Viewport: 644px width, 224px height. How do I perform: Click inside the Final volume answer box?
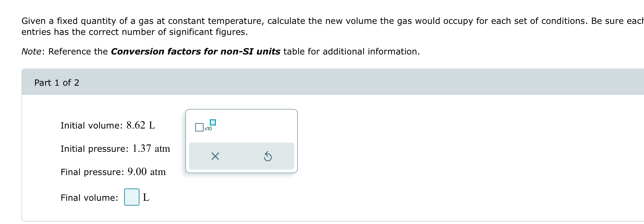pyautogui.click(x=131, y=198)
